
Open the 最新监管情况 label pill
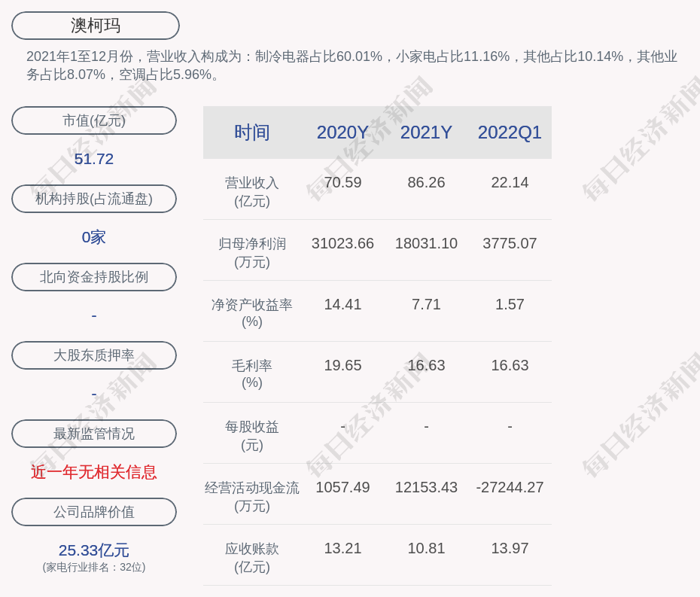pyautogui.click(x=94, y=434)
